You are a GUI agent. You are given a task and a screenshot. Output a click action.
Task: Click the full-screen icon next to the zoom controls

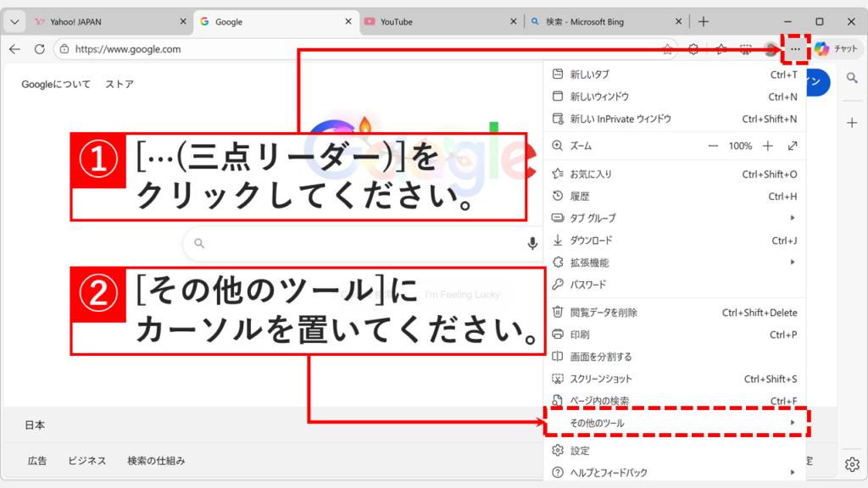792,145
